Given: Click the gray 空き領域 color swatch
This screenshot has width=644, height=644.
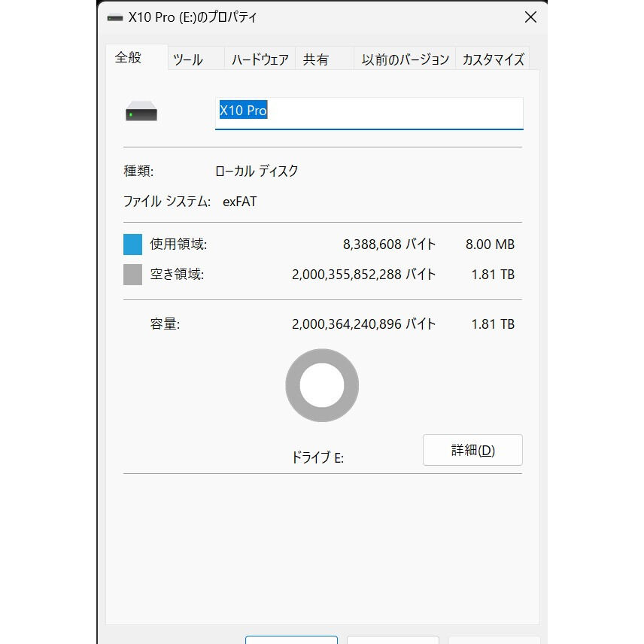Looking at the screenshot, I should (132, 275).
